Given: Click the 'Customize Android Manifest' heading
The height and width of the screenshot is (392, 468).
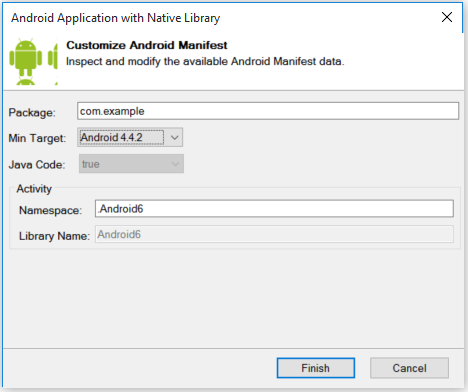Looking at the screenshot, I should tap(147, 45).
